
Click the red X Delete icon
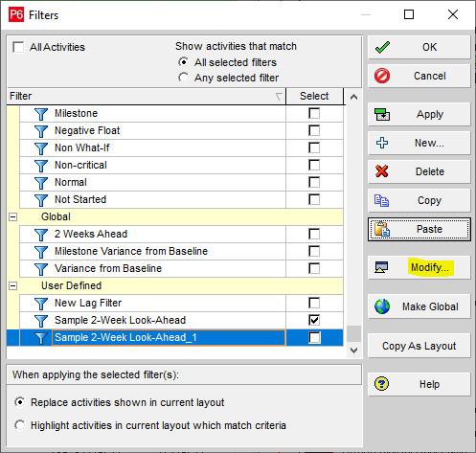pos(382,171)
